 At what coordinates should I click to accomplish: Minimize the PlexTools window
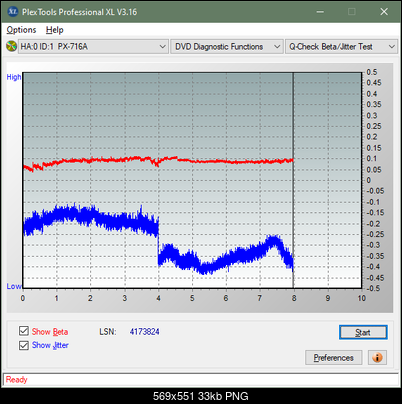click(x=320, y=12)
